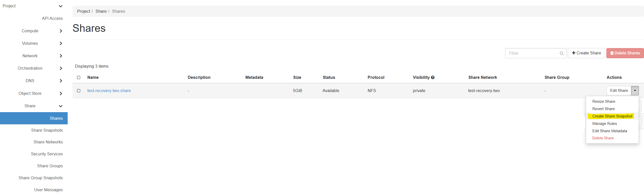Viewport: 644px width, 193px height.
Task: Click the Protocol column header
Action: pos(376,78)
